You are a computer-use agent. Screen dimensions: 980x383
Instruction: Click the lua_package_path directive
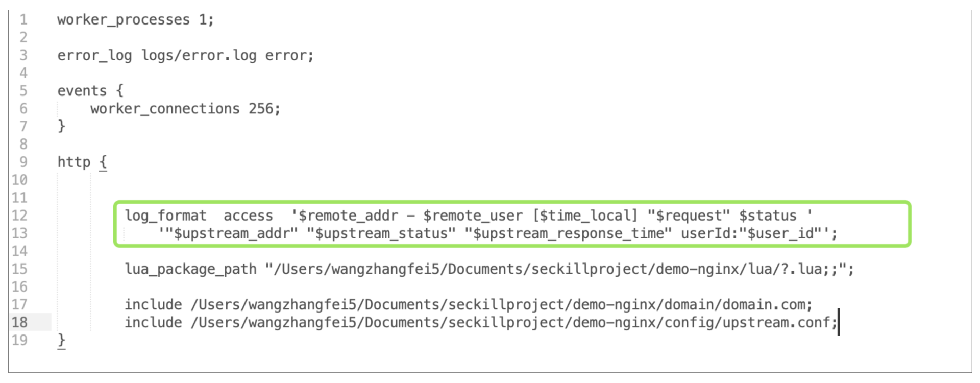pos(191,269)
